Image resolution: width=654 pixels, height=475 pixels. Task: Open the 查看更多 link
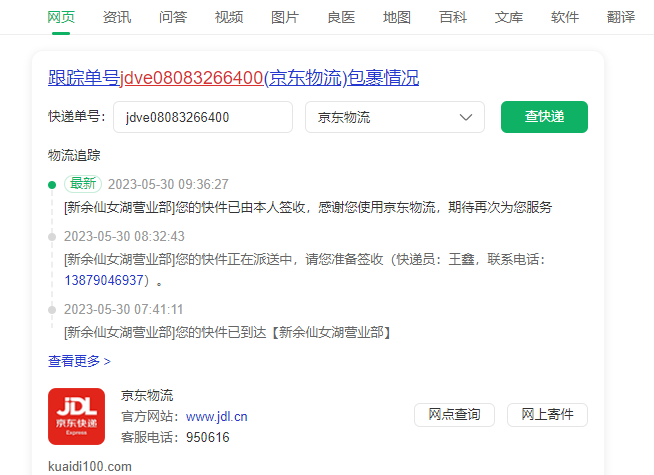[x=79, y=361]
